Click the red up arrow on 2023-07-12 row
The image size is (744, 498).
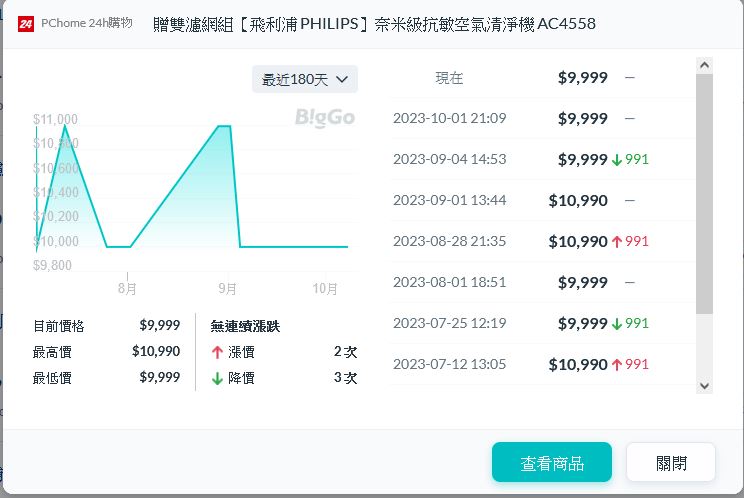pos(617,364)
